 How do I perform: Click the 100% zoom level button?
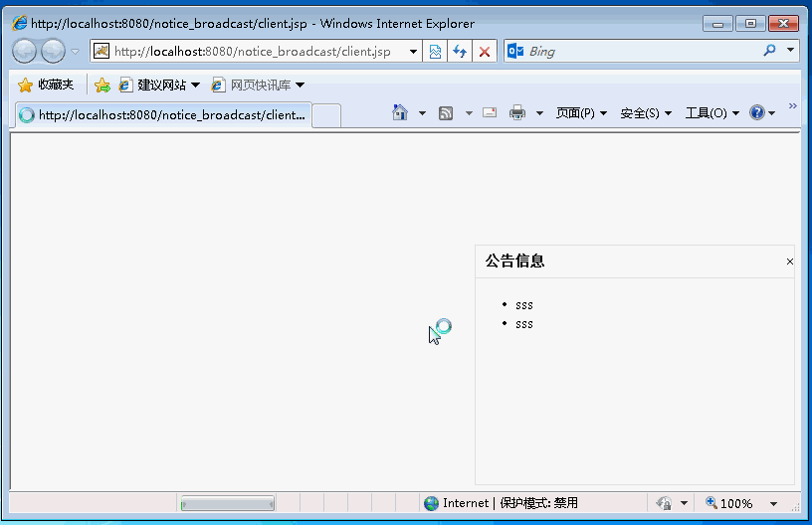(x=729, y=503)
